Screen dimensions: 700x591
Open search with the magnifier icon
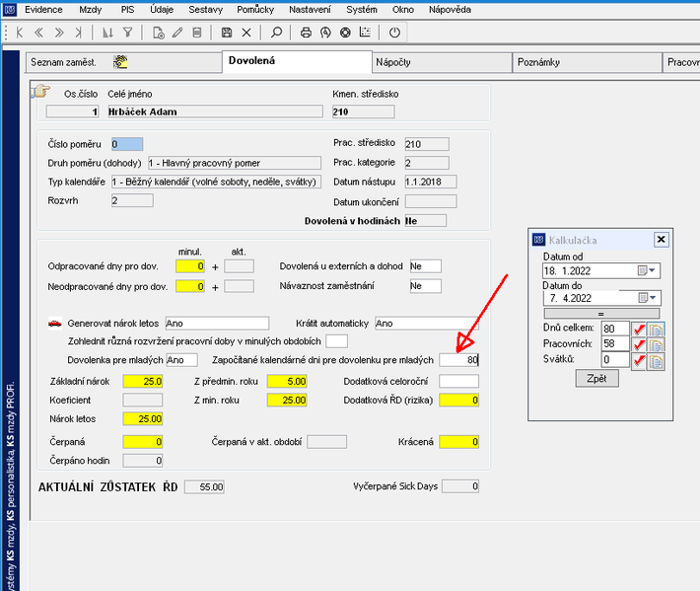[276, 33]
